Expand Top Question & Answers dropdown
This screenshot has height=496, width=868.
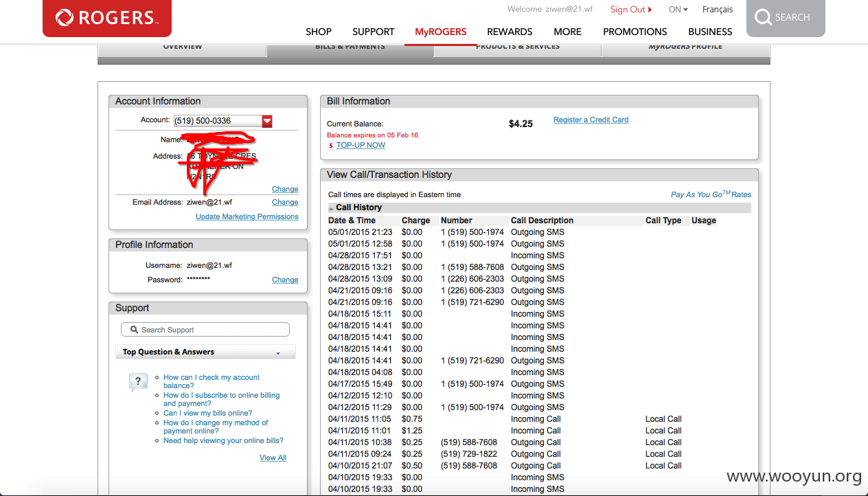pos(278,353)
